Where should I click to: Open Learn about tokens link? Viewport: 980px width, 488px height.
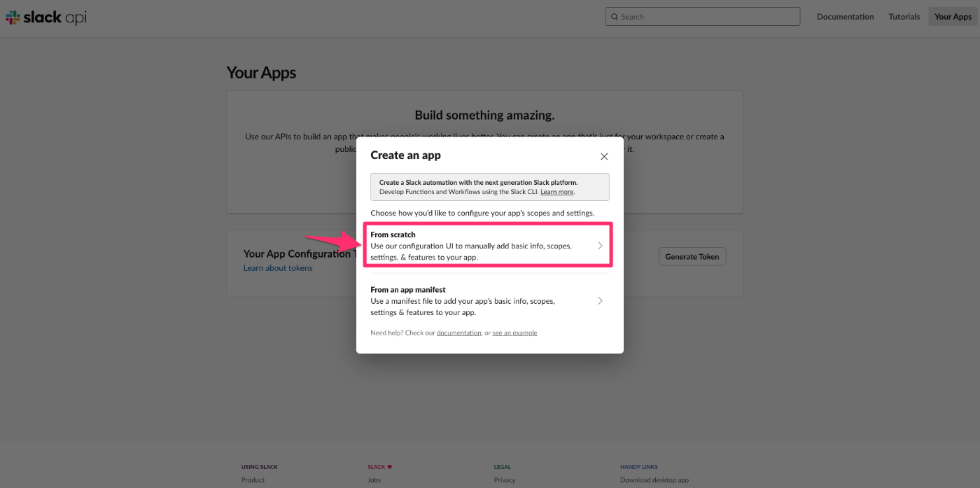[x=278, y=268]
